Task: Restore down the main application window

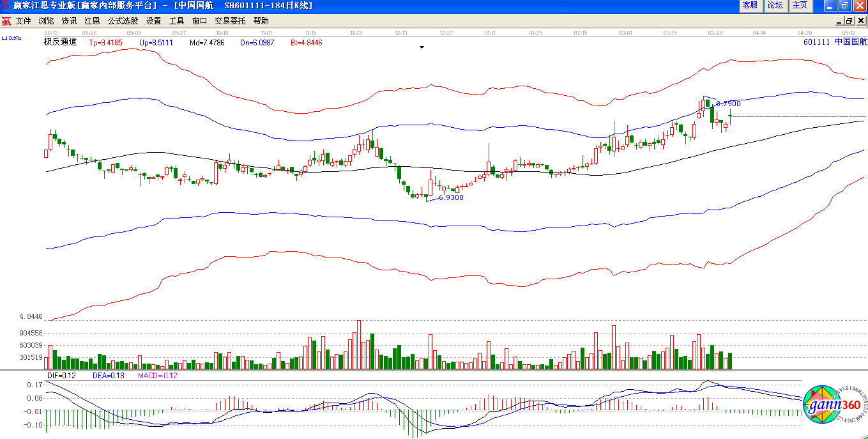Action: tap(845, 6)
